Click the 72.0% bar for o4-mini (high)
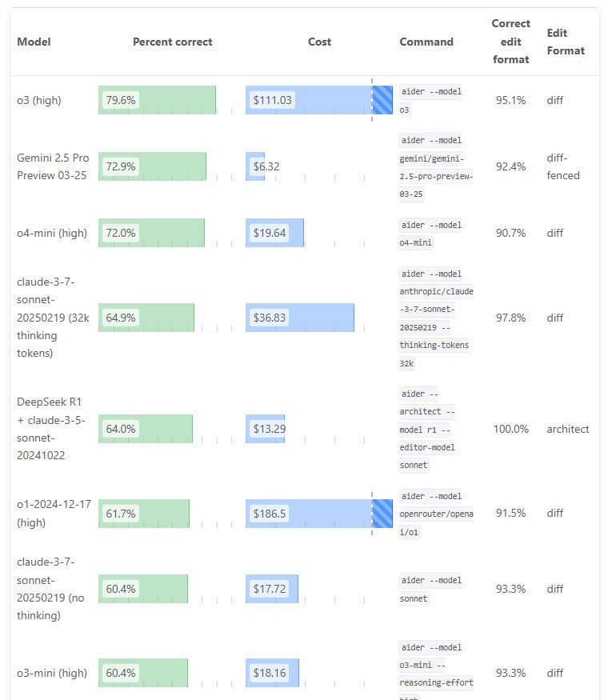The height and width of the screenshot is (700, 608). coord(151,233)
